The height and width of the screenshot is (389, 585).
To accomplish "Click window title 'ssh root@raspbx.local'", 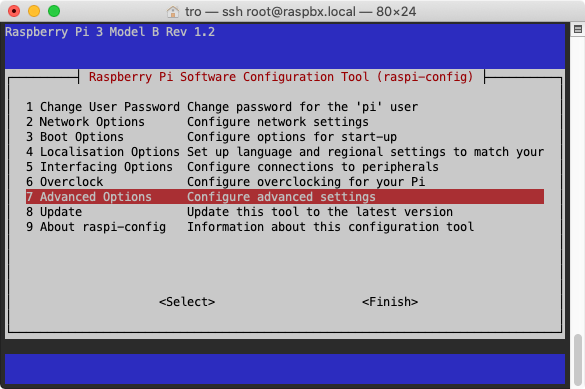I will point(289,12).
